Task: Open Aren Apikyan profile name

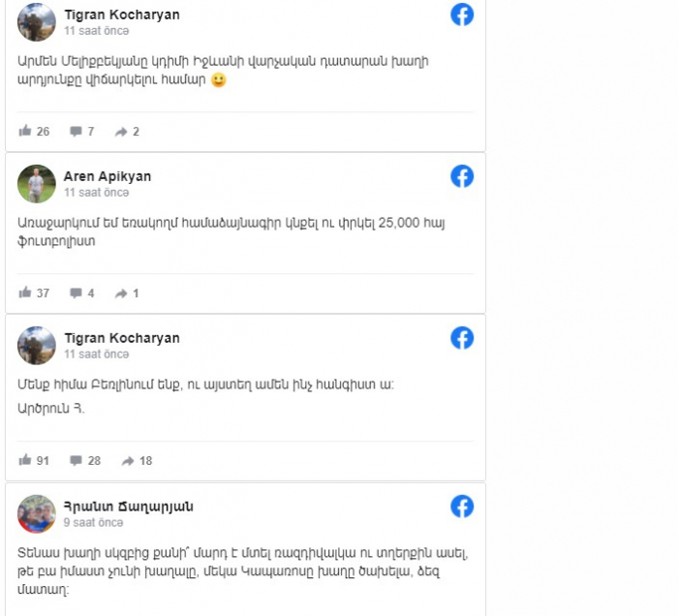Action: point(108,176)
